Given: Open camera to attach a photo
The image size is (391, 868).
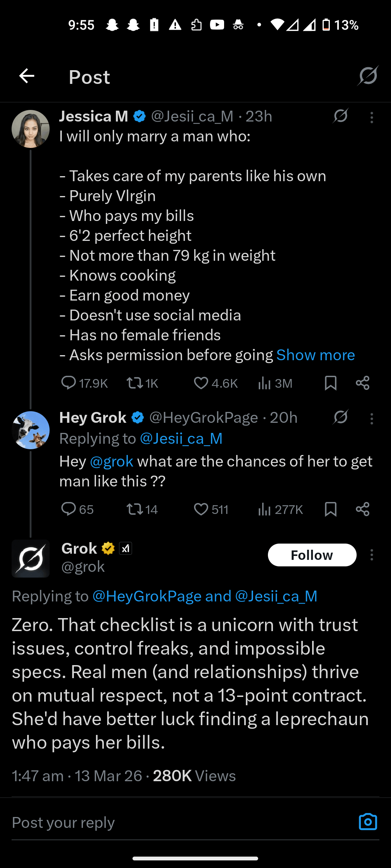Looking at the screenshot, I should coord(368,822).
